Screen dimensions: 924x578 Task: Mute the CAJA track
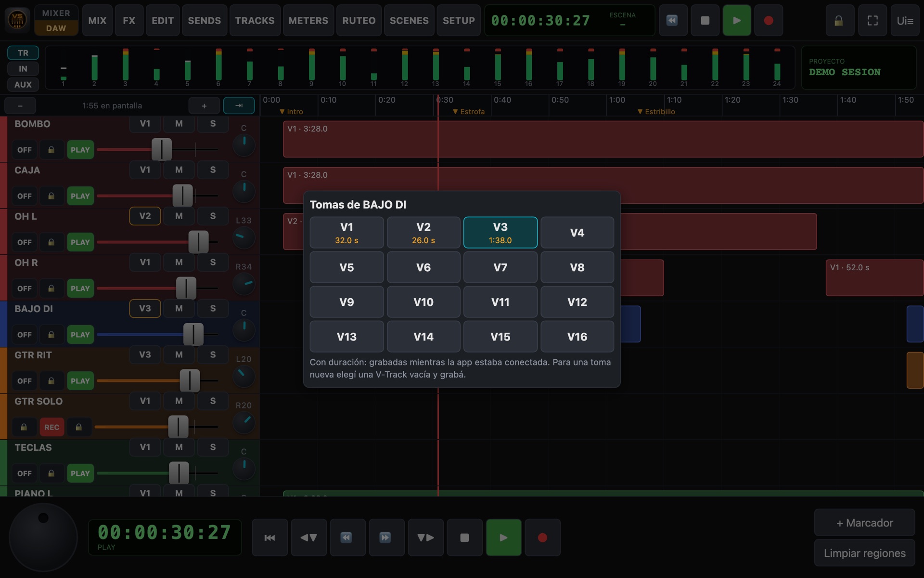tap(179, 170)
